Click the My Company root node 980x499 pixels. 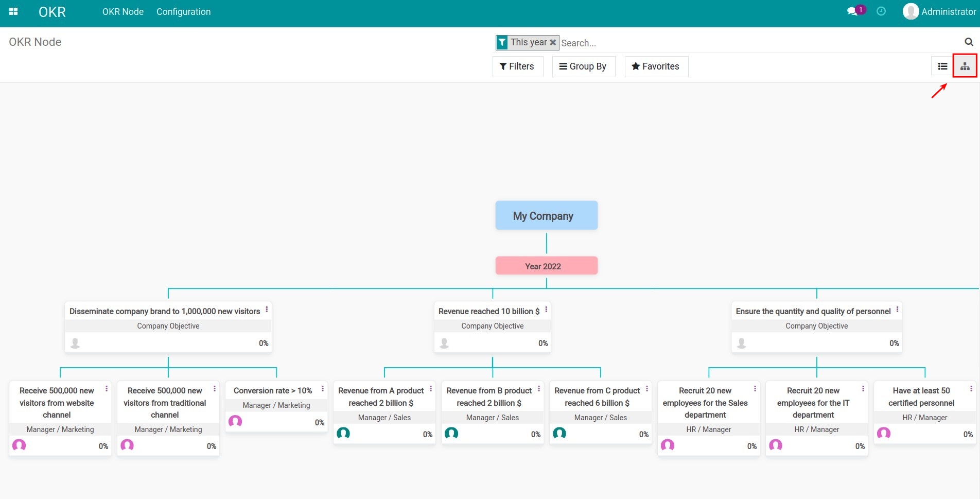tap(546, 215)
